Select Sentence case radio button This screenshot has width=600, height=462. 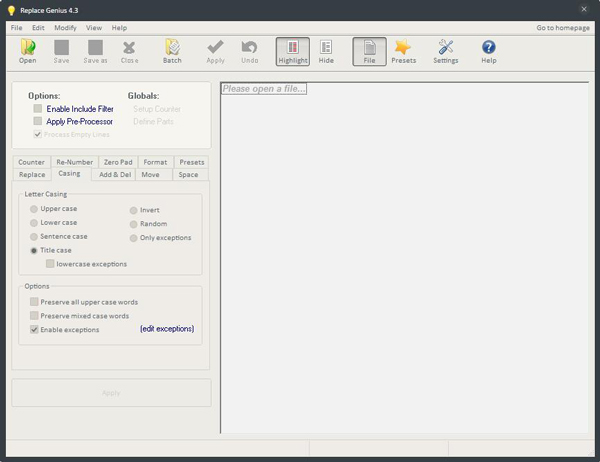tap(34, 237)
